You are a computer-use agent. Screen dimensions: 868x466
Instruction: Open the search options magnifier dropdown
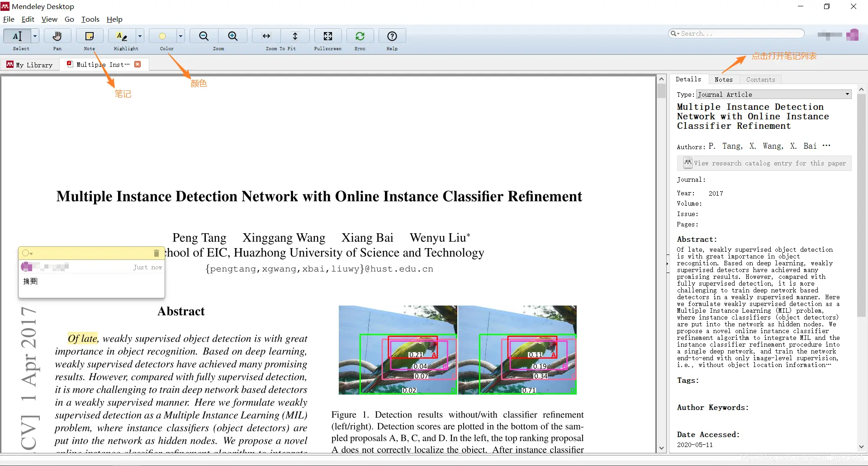click(674, 33)
